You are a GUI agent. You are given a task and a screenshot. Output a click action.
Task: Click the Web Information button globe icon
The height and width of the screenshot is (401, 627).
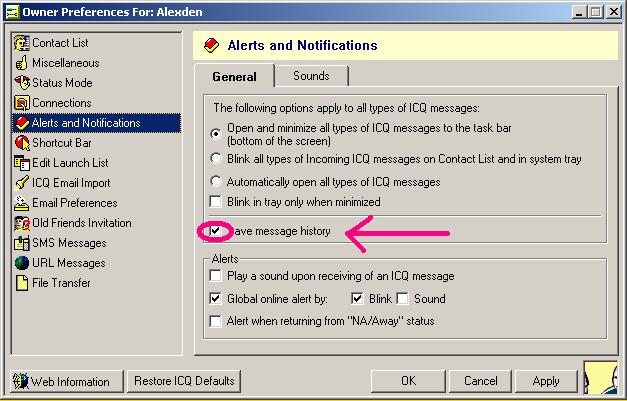pos(20,381)
